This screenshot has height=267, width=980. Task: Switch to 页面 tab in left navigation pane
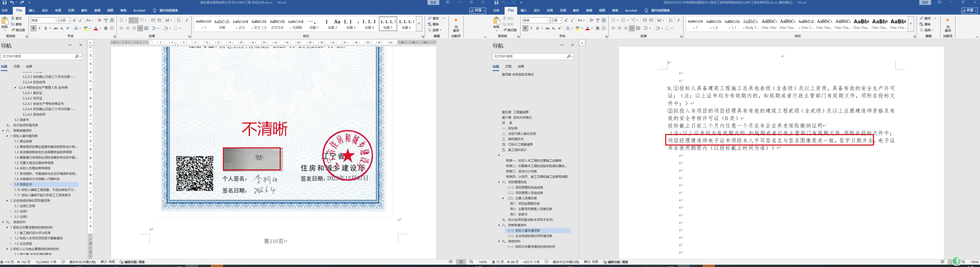(x=17, y=67)
